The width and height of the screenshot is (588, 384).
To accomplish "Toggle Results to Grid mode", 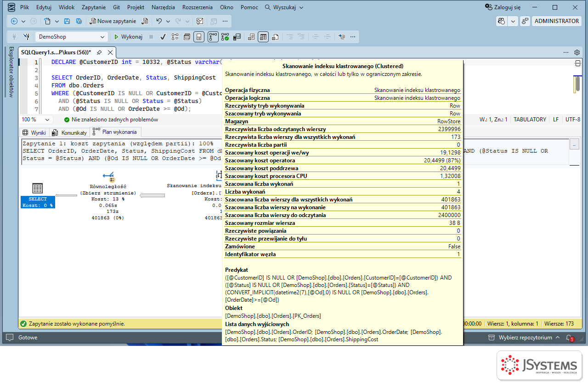I will (263, 37).
